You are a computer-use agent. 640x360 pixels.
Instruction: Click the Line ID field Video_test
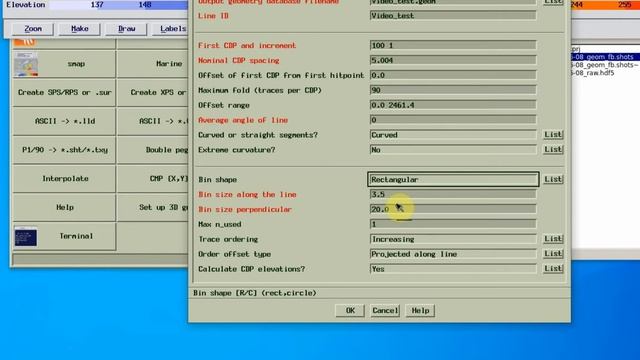pyautogui.click(x=453, y=16)
